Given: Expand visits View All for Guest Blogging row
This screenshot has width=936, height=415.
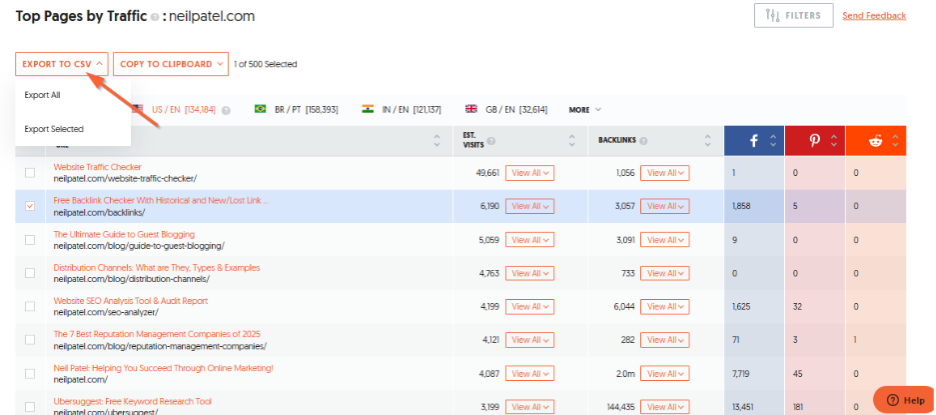Looking at the screenshot, I should (x=530, y=239).
